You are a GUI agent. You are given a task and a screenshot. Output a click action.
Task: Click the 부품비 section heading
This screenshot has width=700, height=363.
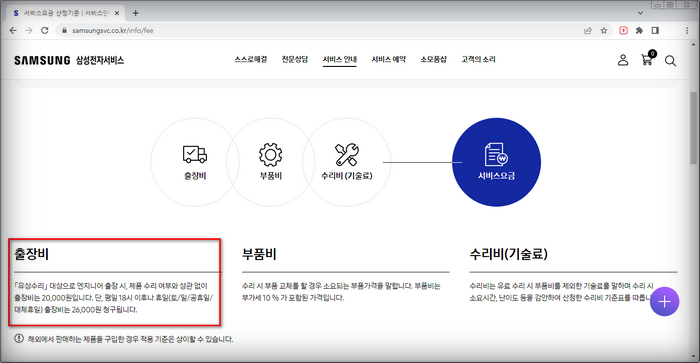click(259, 254)
